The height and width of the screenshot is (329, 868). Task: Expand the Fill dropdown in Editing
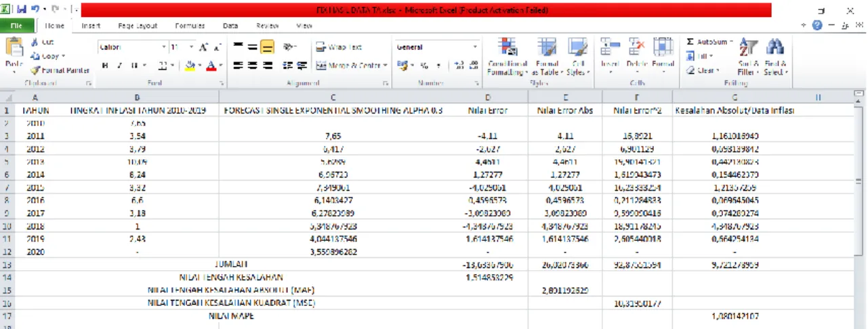click(709, 56)
